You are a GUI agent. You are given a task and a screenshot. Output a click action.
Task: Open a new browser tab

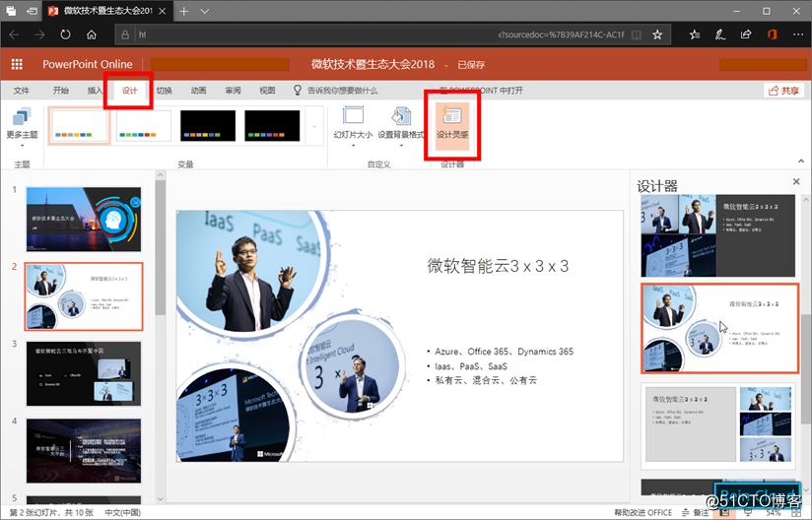(x=184, y=11)
